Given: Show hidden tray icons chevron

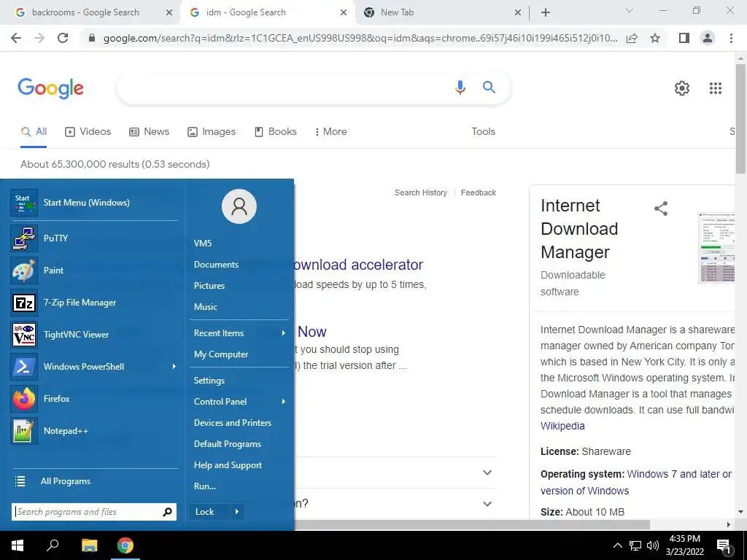Looking at the screenshot, I should tap(617, 545).
